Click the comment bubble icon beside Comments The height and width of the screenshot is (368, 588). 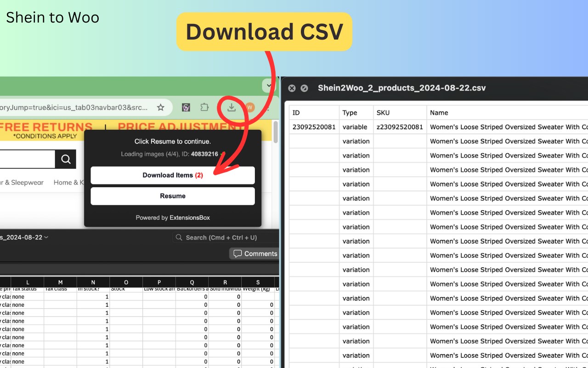coord(237,253)
